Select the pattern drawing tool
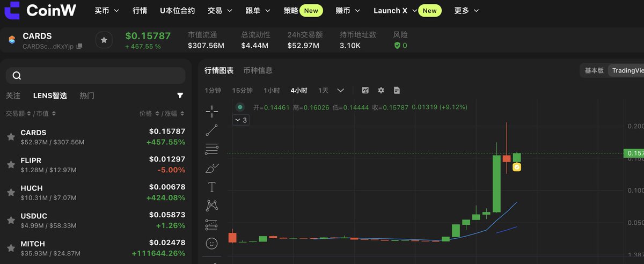Viewport: 644px width, 264px height. [212, 206]
